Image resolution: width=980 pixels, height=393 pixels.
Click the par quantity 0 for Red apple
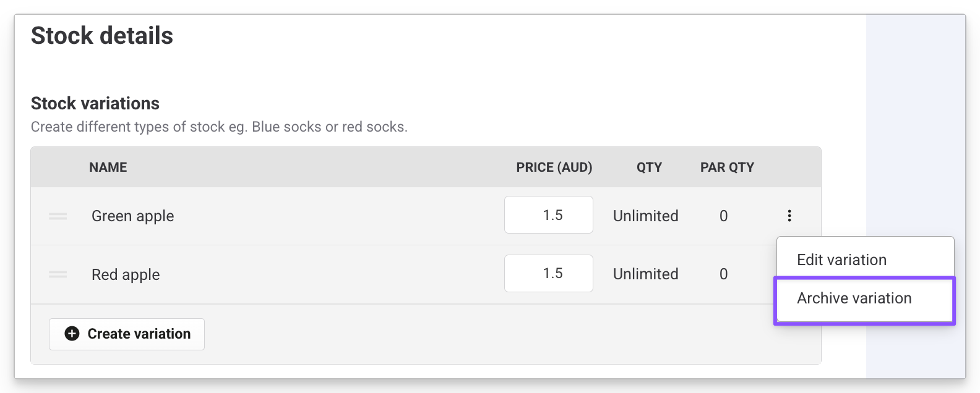coord(723,274)
